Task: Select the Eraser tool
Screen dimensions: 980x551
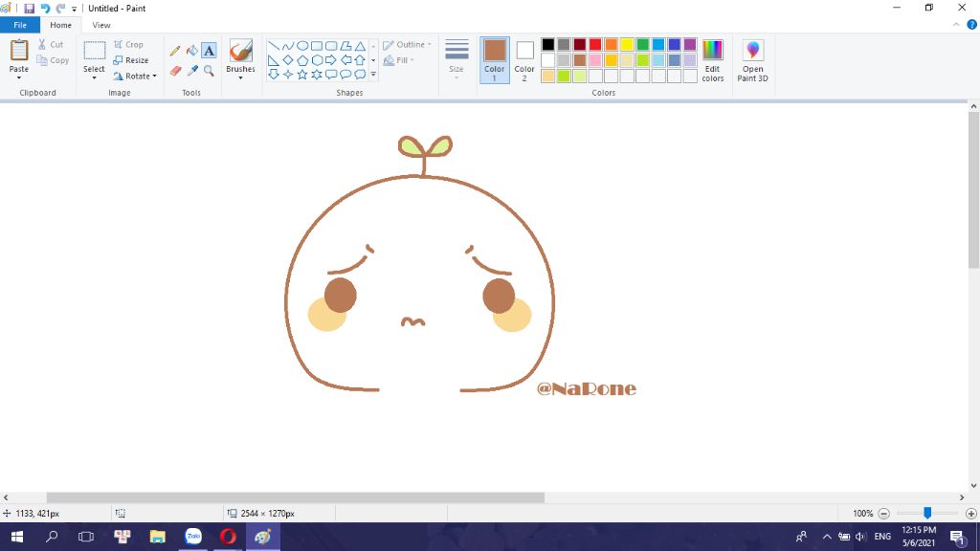Action: click(x=175, y=71)
